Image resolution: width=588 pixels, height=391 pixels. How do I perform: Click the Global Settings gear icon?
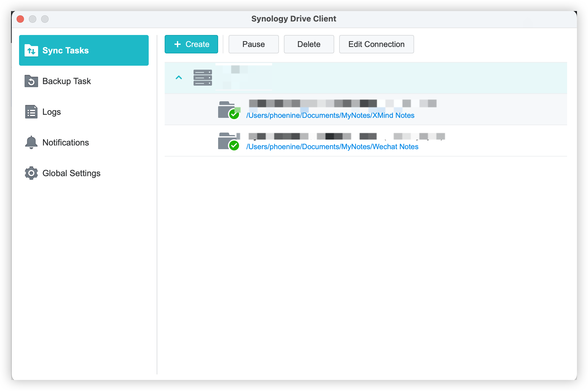[31, 173]
